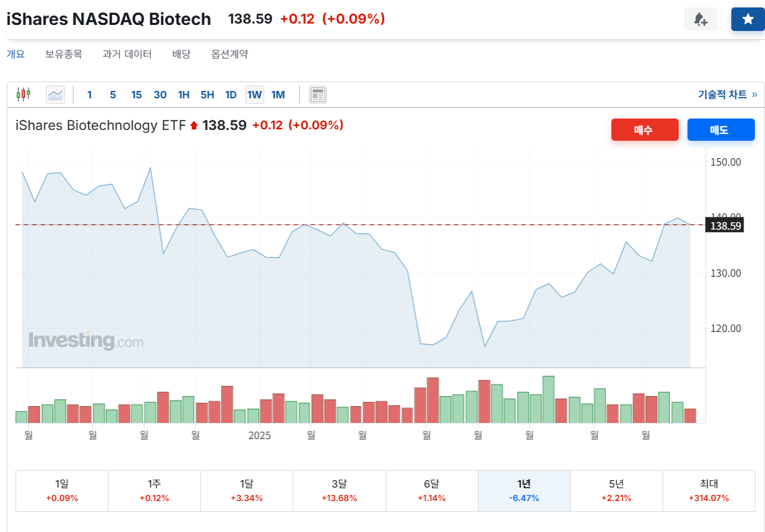This screenshot has width=765, height=532.
Task: Switch to area chart type
Action: [x=55, y=94]
